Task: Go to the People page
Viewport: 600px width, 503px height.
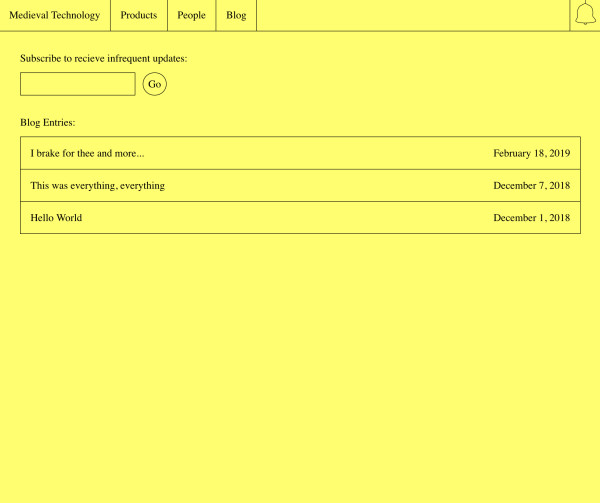Action: coord(191,15)
